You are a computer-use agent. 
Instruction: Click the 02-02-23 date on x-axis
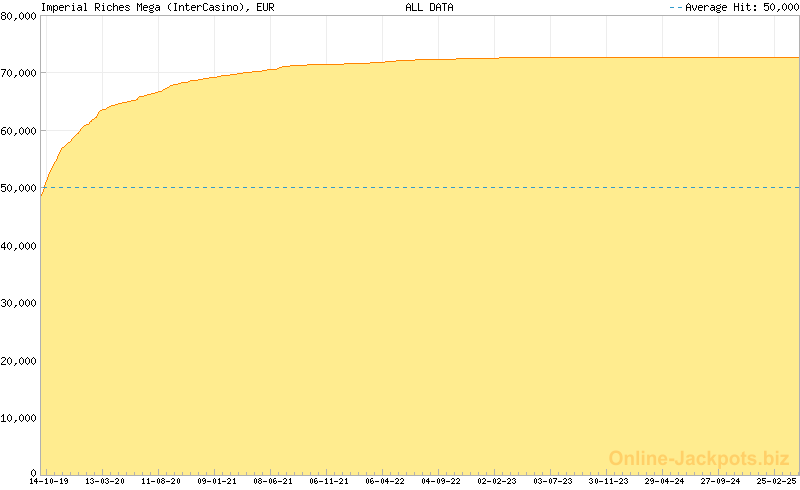pos(496,481)
